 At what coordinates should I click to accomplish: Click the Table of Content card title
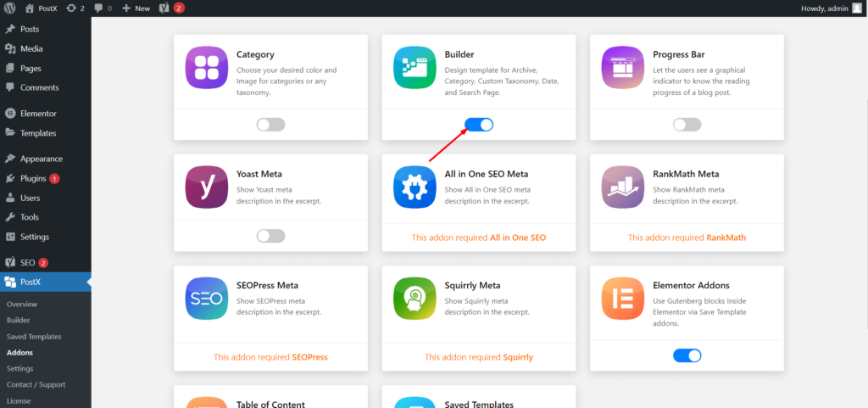(270, 404)
